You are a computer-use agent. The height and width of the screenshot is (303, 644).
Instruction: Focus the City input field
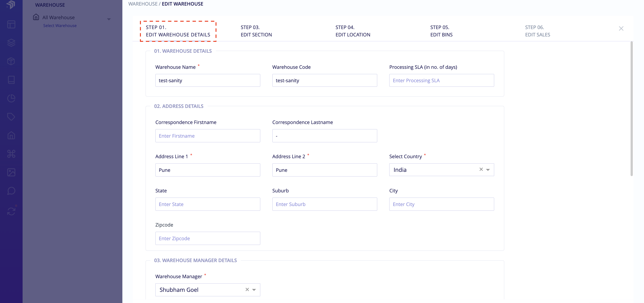441,204
